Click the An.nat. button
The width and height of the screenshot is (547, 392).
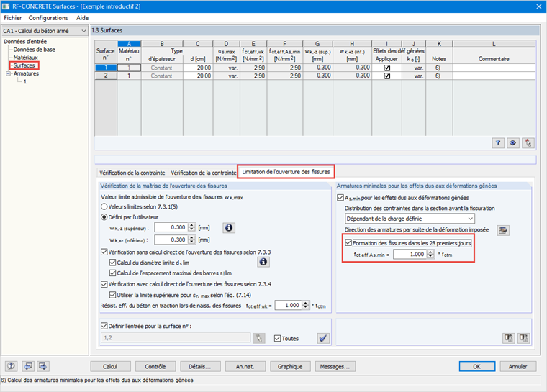245,366
